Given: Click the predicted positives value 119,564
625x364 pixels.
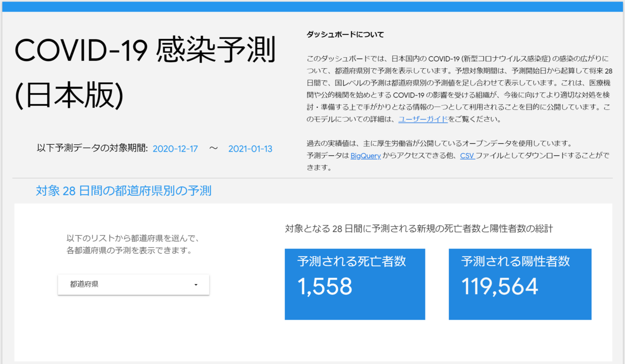Looking at the screenshot, I should 499,286.
